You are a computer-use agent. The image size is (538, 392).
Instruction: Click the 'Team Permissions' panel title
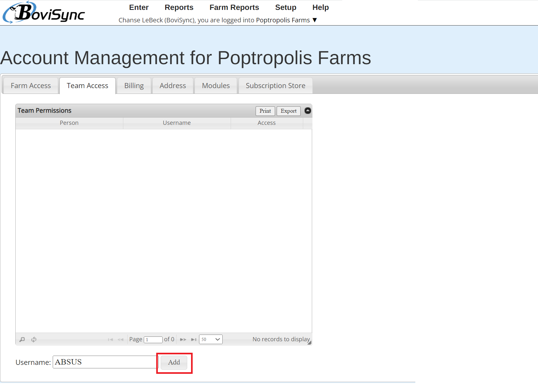coord(44,110)
